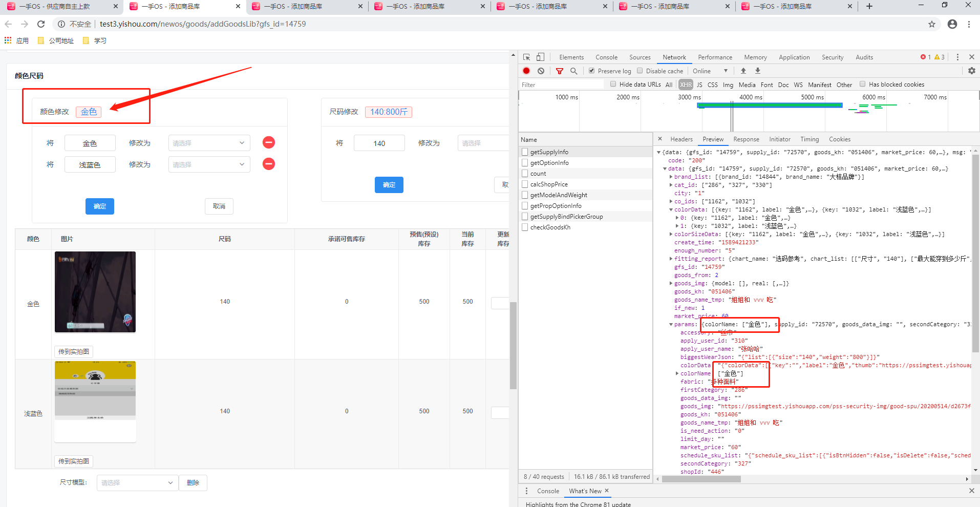
Task: Remove the 金色 color row
Action: point(269,142)
